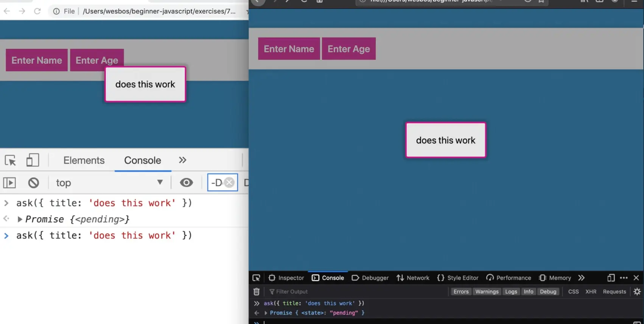The height and width of the screenshot is (324, 644).
Task: Clear the Chrome console with the ban icon
Action: [x=33, y=183]
